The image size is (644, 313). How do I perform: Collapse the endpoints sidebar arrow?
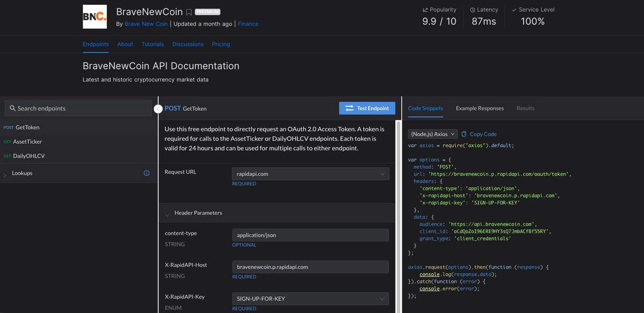(x=158, y=109)
